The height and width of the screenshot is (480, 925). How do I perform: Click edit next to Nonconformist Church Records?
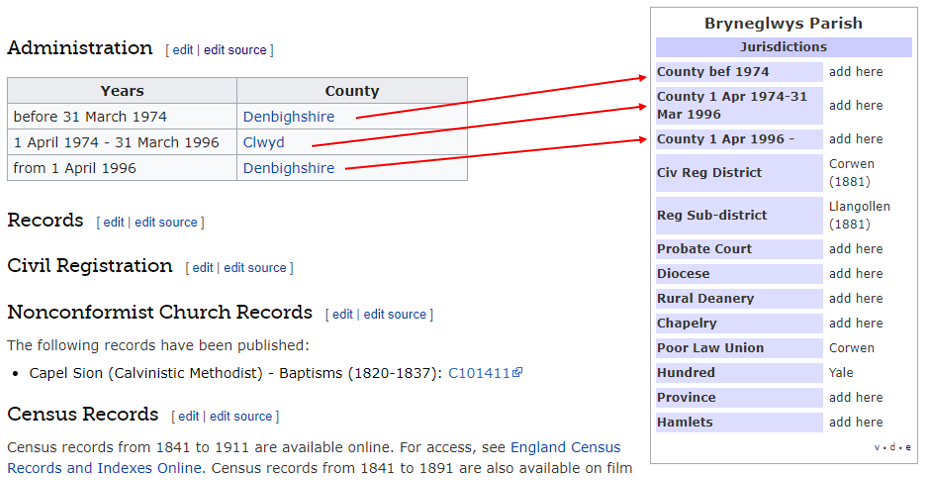342,314
